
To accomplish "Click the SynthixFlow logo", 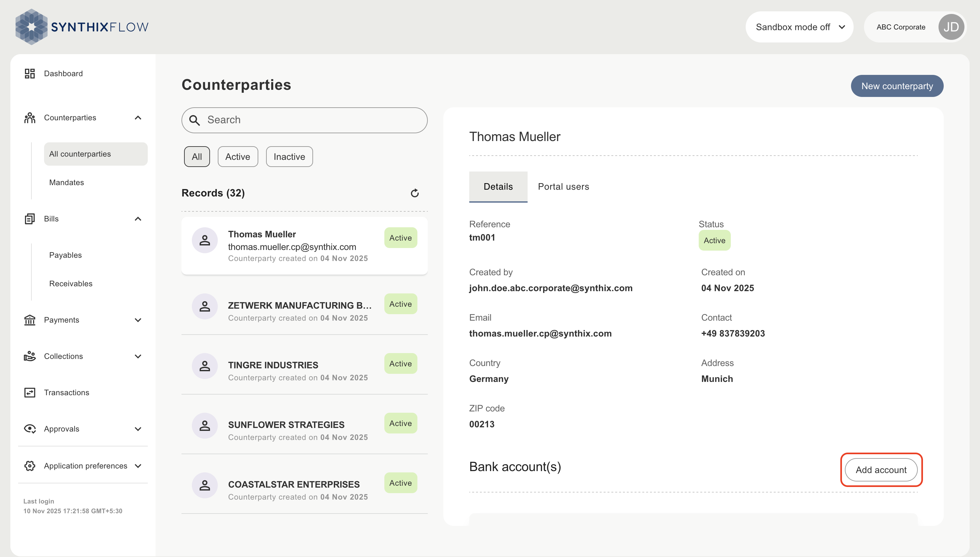I will click(82, 27).
